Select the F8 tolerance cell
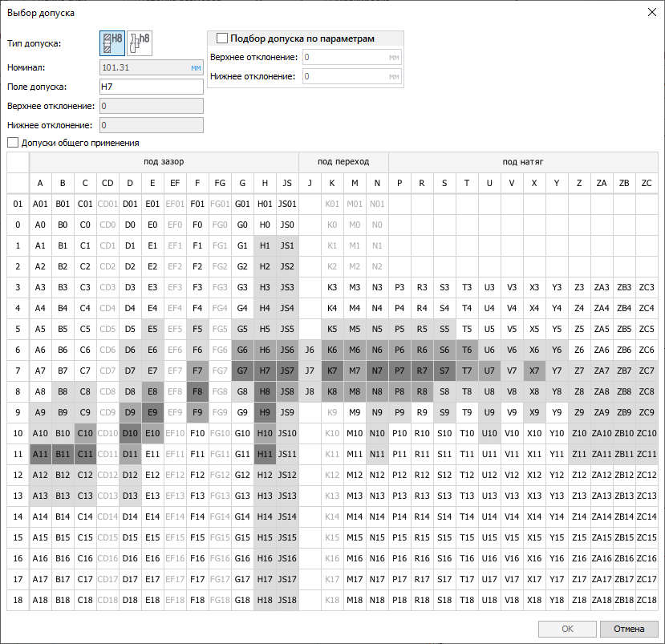 point(197,391)
